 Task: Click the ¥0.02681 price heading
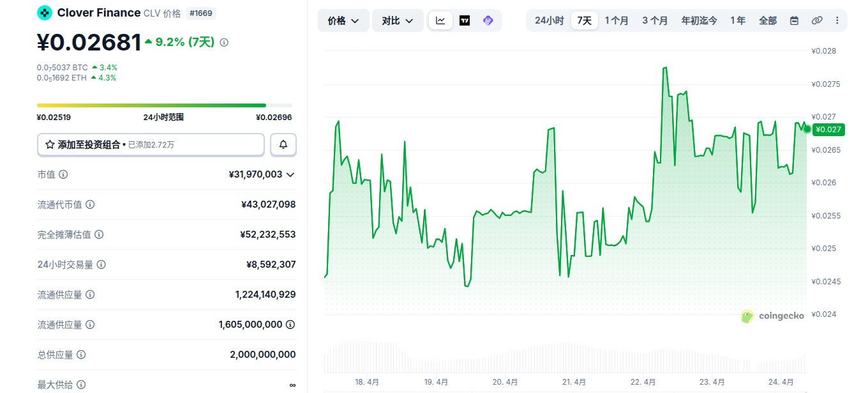point(89,42)
